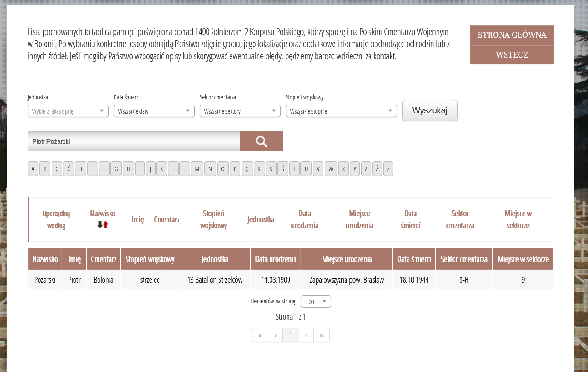The image size is (588, 372).
Task: Change the Elementów na stronę count
Action: tap(316, 302)
